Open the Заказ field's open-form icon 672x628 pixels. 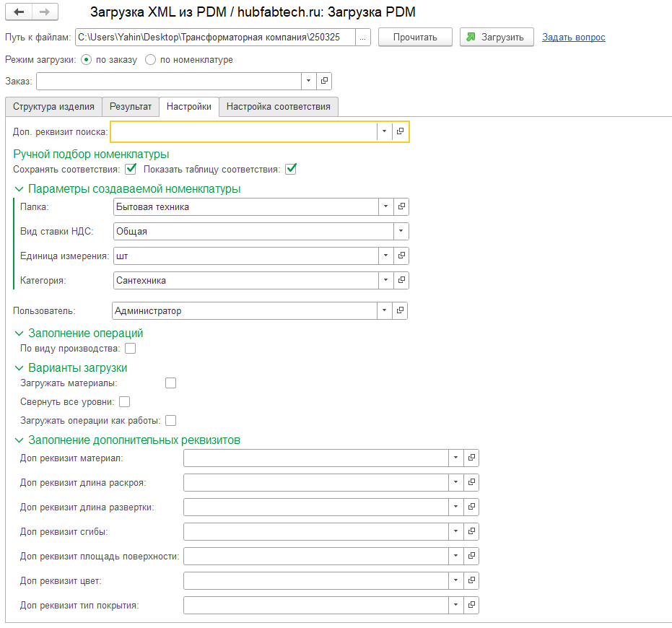(324, 82)
